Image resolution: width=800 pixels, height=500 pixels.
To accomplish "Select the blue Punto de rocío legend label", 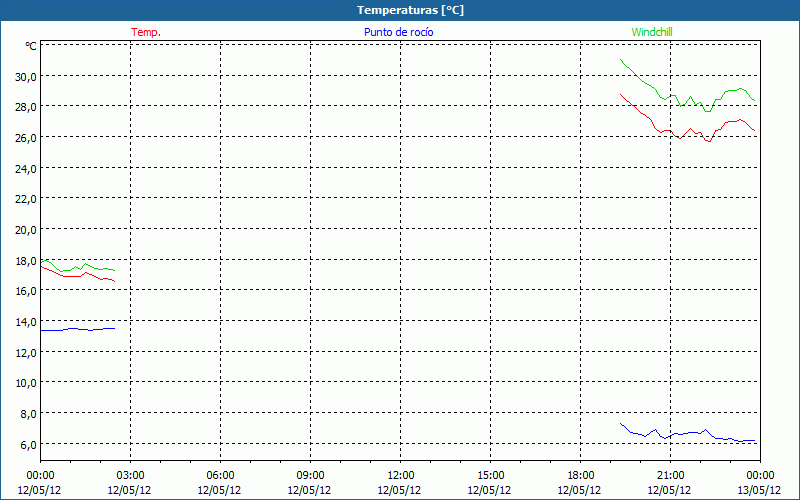I will coord(398,32).
